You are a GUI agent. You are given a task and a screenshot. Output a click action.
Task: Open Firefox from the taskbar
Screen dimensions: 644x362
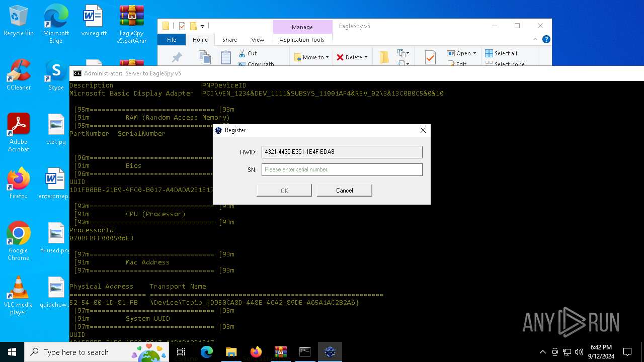(256, 352)
